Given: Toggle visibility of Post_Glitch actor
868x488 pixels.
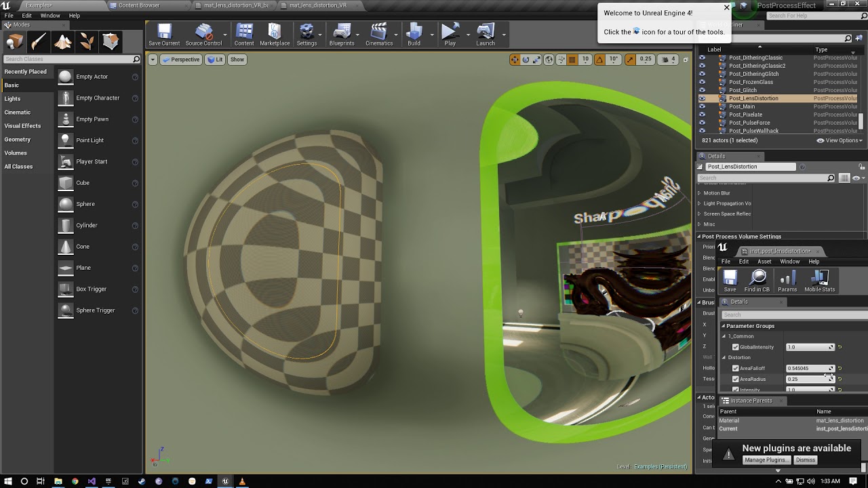Looking at the screenshot, I should [702, 90].
